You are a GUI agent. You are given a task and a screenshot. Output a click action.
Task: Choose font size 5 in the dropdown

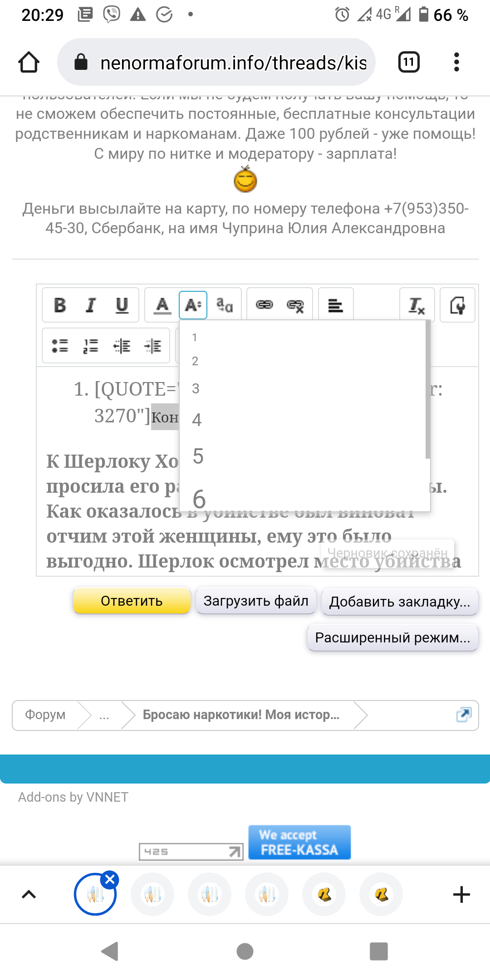198,456
